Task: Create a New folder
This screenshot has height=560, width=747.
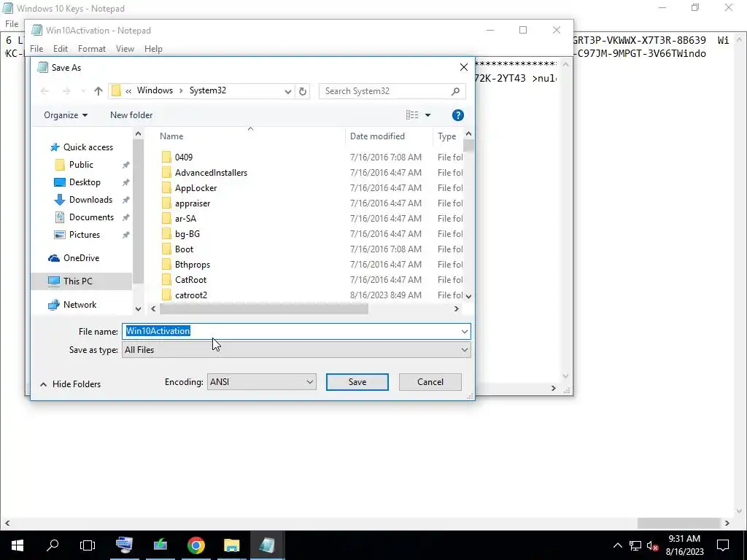Action: tap(131, 115)
